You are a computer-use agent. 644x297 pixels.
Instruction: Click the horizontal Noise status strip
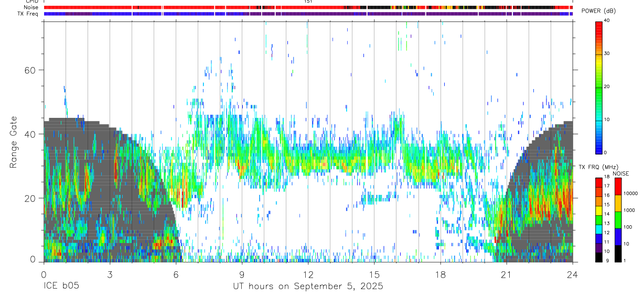(x=308, y=7)
